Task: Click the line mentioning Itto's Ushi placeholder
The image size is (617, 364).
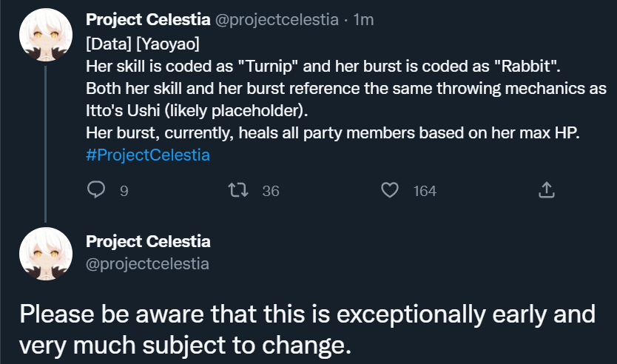Action: coord(197,110)
